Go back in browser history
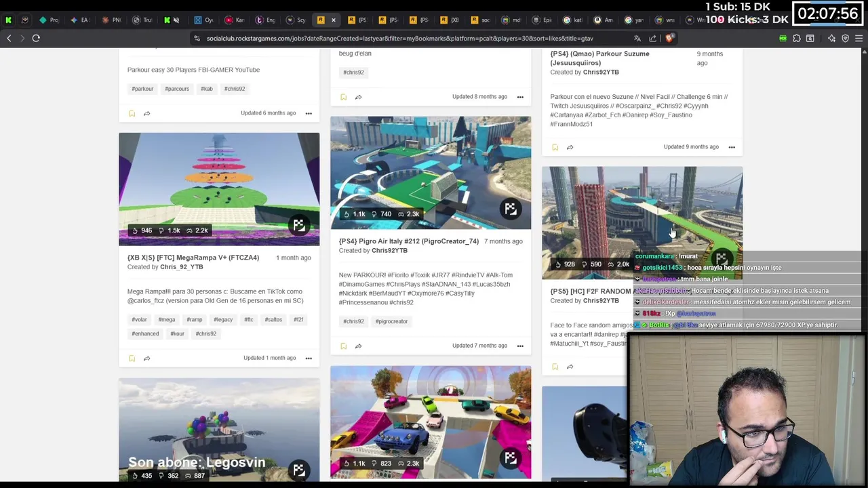 coord(9,39)
